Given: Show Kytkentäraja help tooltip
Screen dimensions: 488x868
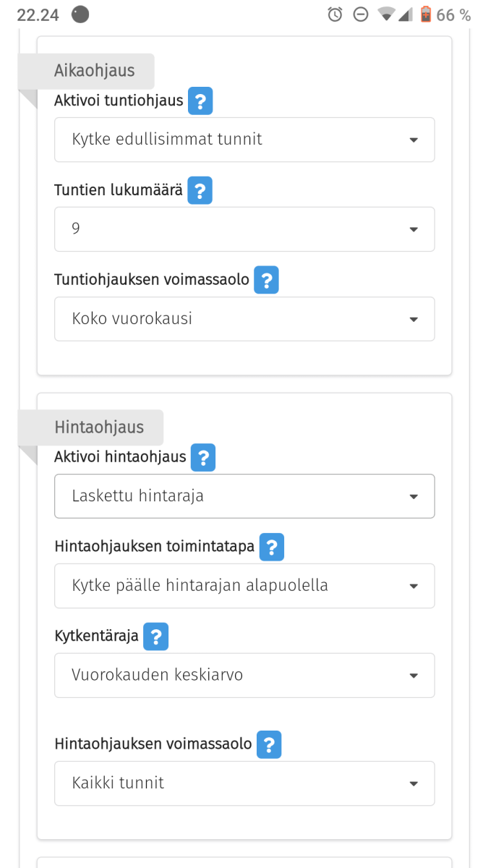Looking at the screenshot, I should (x=155, y=637).
